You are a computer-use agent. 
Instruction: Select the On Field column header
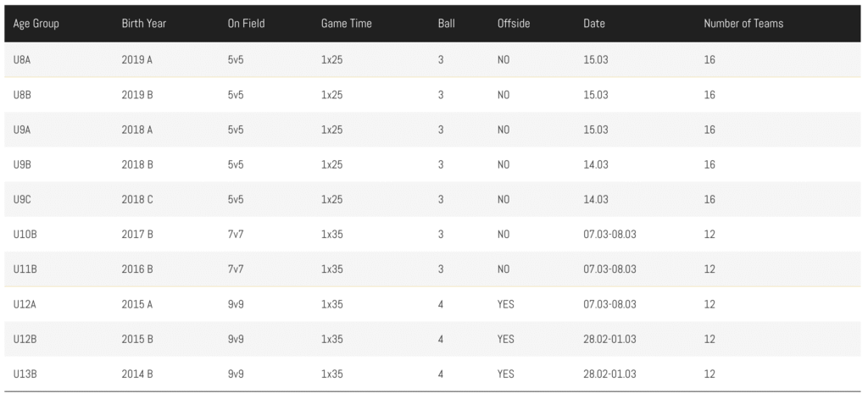[246, 24]
